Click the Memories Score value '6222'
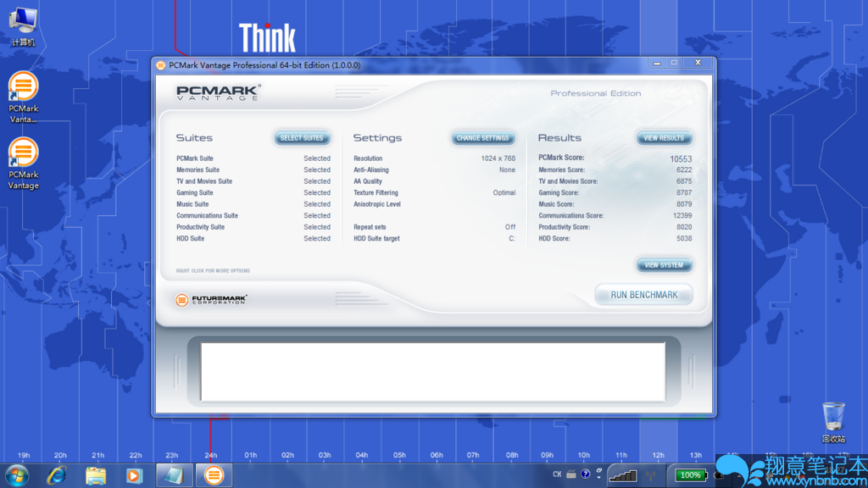Viewport: 868px width, 488px height. coord(684,169)
